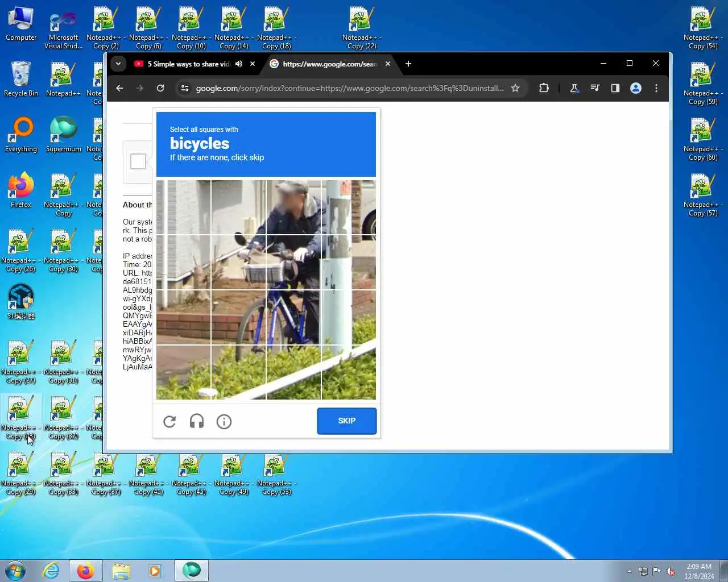Image resolution: width=728 pixels, height=582 pixels.
Task: Open the Action Center flag icon
Action: [x=657, y=571]
